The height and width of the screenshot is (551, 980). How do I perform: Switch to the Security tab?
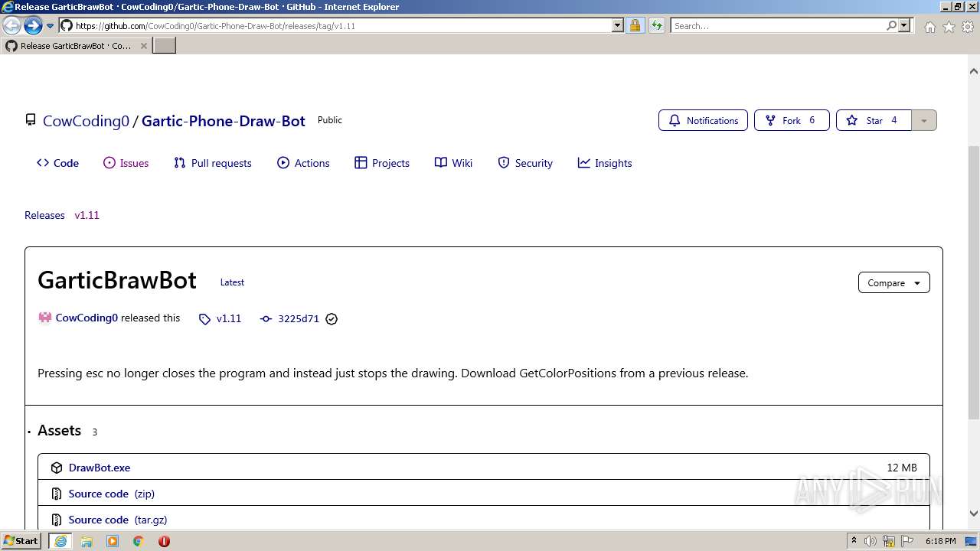pyautogui.click(x=525, y=163)
